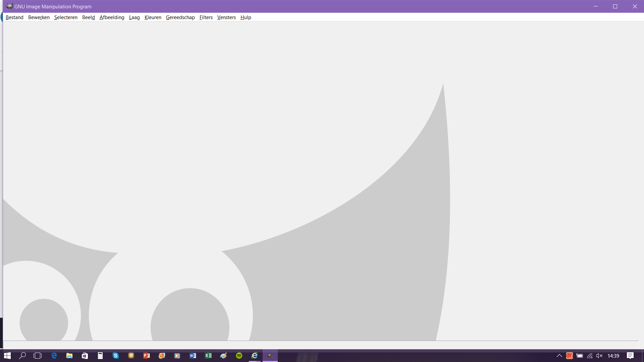The width and height of the screenshot is (644, 362).
Task: Open the Kleuren menu
Action: click(x=153, y=17)
